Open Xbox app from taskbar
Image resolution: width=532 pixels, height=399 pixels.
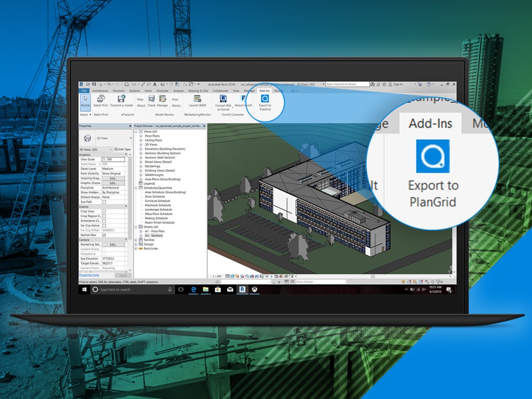tap(255, 289)
